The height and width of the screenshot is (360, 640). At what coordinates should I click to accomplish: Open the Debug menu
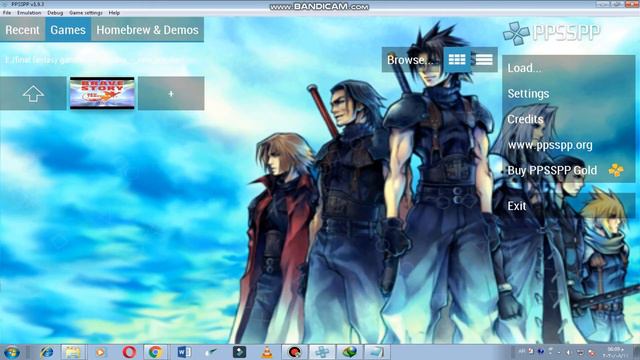(55, 13)
